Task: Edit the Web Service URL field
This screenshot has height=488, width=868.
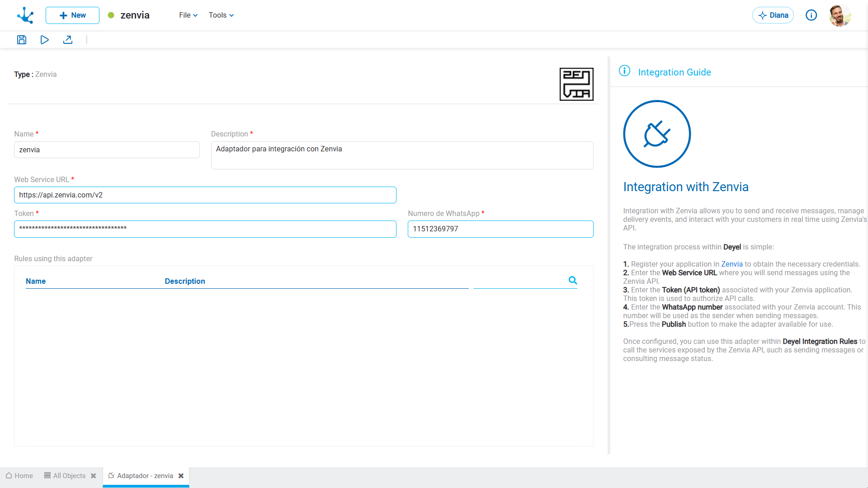Action: click(205, 195)
